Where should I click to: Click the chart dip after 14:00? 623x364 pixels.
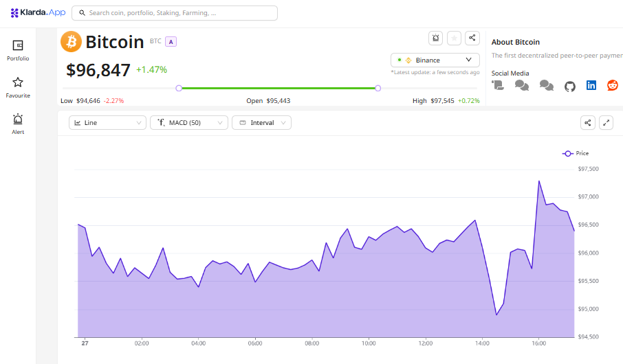click(496, 315)
